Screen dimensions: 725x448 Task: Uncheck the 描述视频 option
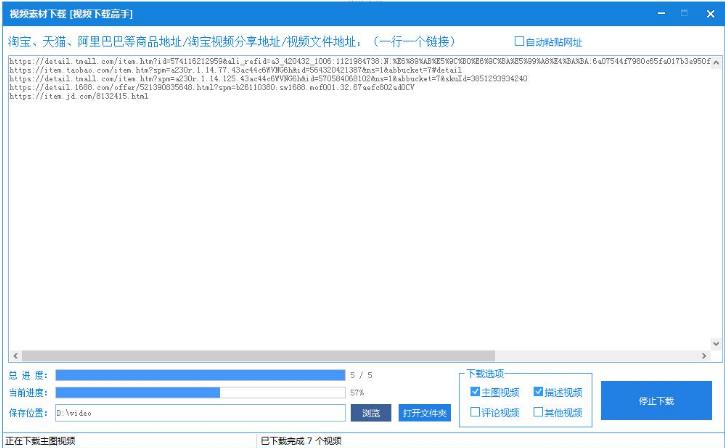539,392
